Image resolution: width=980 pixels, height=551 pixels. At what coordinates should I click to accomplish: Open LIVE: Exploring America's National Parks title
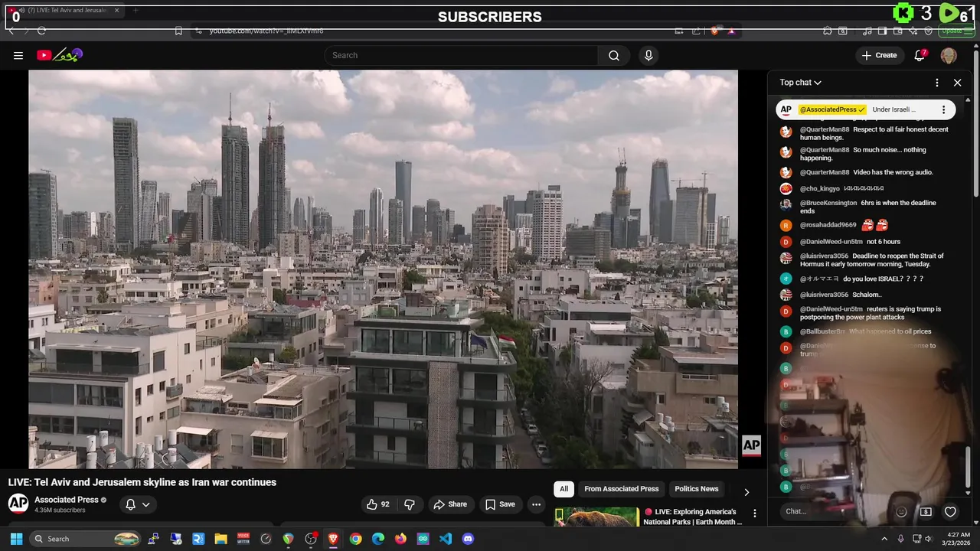[692, 517]
